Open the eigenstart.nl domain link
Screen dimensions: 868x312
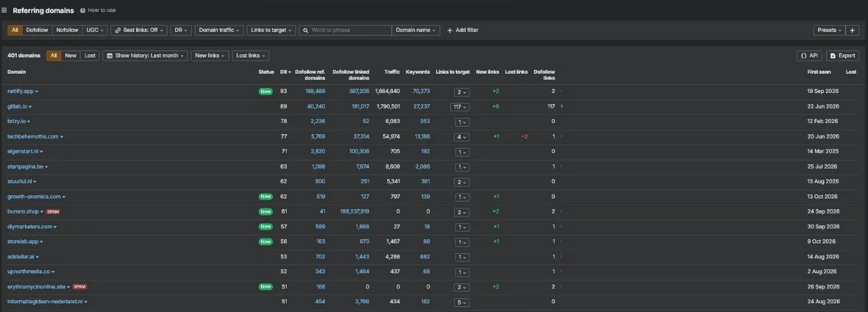[x=23, y=152]
